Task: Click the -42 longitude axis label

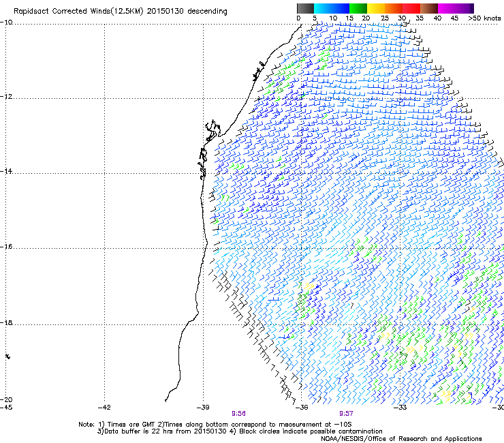Action: click(x=104, y=408)
